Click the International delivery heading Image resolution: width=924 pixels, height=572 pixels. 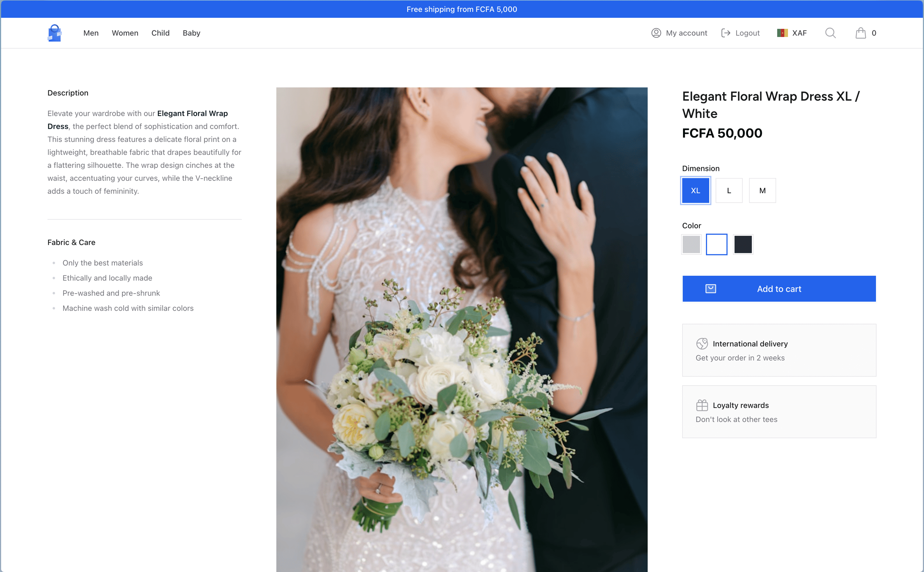(750, 344)
